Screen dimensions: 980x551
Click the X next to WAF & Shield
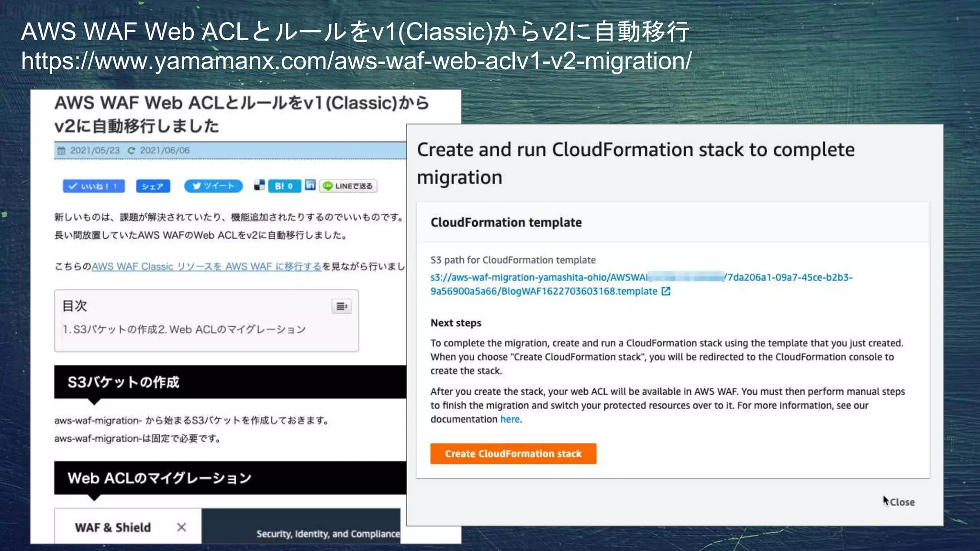pyautogui.click(x=181, y=527)
